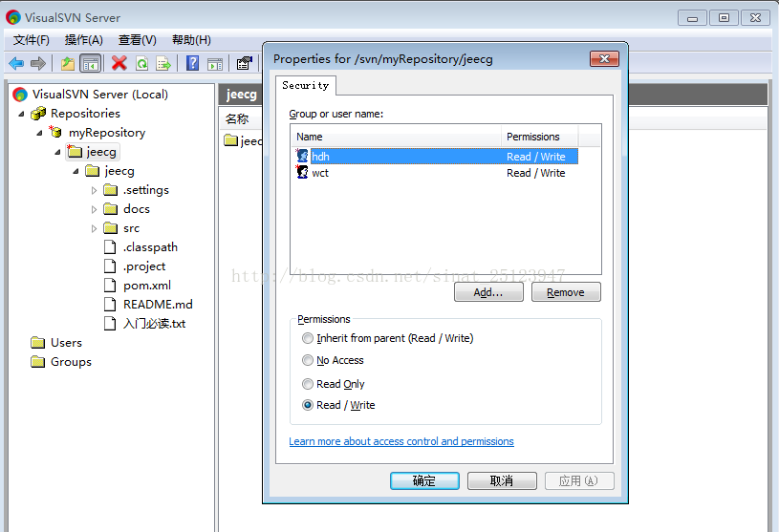The image size is (779, 532).
Task: Click the src folder icon
Action: point(110,227)
